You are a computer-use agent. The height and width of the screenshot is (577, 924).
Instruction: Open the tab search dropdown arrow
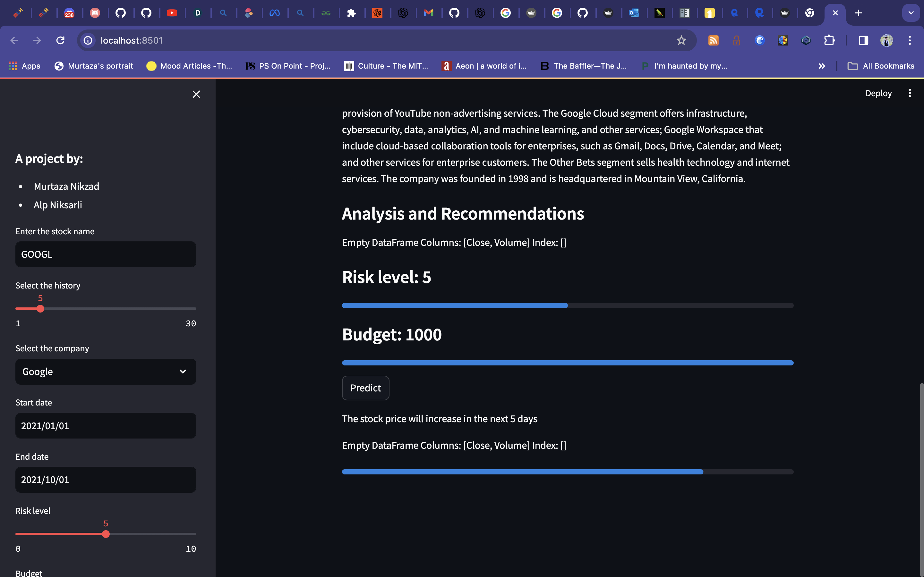pyautogui.click(x=911, y=13)
